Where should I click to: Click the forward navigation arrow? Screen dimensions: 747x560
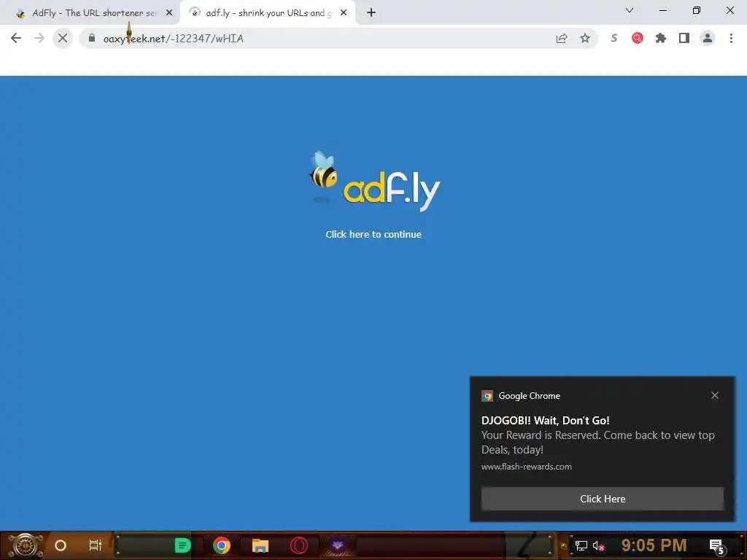click(39, 38)
